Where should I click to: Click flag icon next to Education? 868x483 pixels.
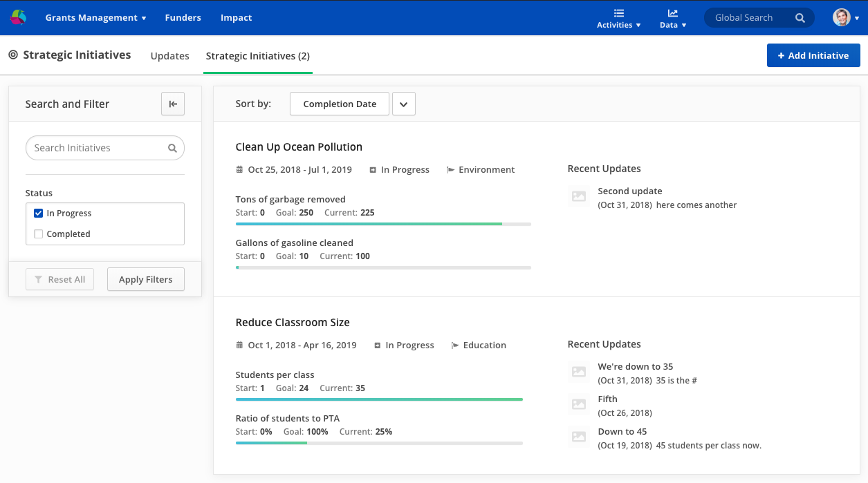[455, 345]
